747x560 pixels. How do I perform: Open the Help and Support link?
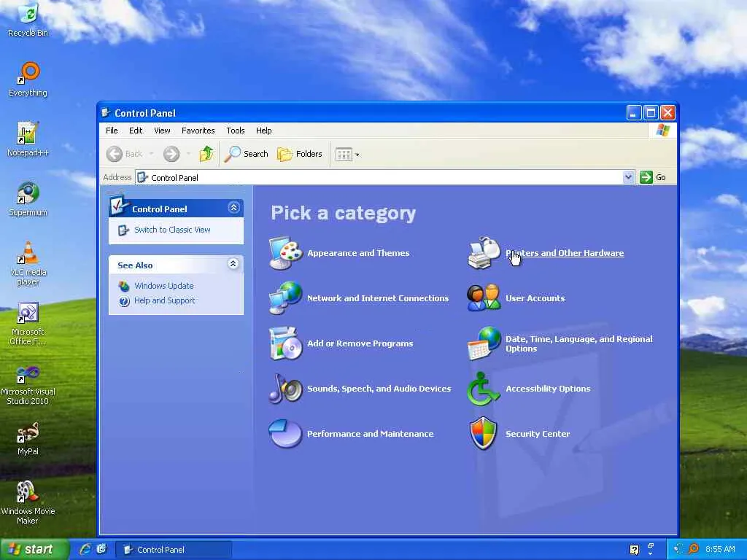(164, 300)
